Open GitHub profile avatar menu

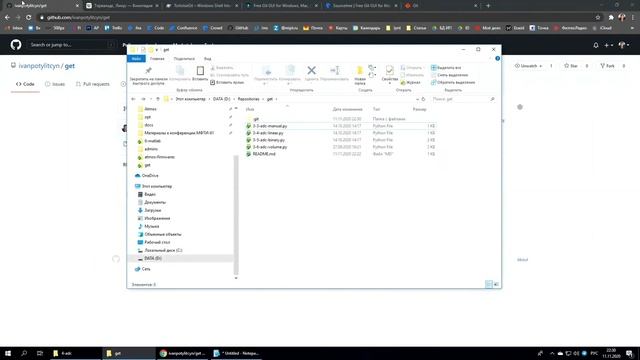tap(624, 45)
